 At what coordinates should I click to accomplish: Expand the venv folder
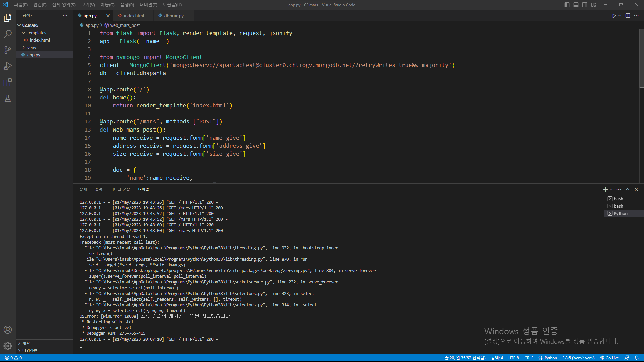tap(44, 47)
